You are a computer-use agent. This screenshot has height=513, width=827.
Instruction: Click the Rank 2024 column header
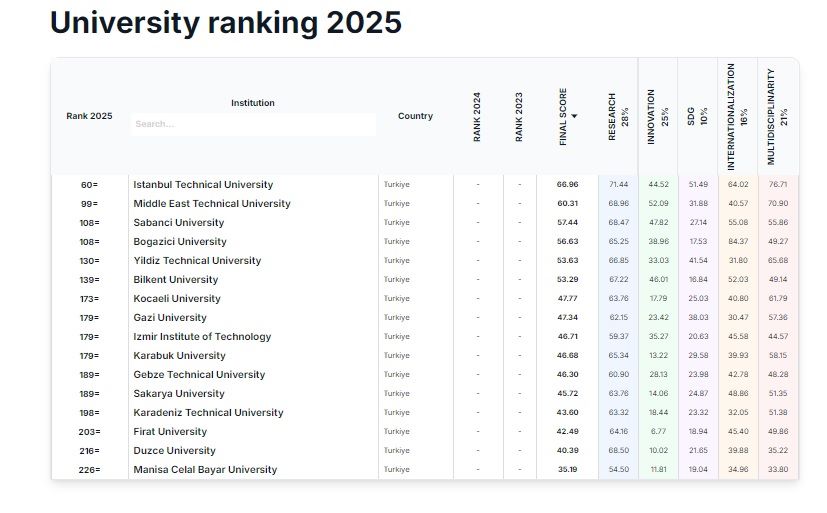click(x=477, y=116)
